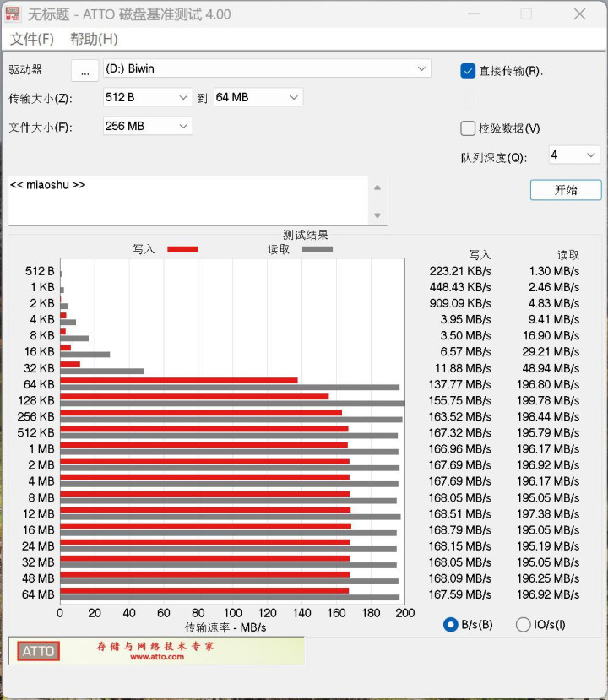Click the red 写入 legend swatch
Viewport: 608px width, 700px height.
[x=182, y=249]
